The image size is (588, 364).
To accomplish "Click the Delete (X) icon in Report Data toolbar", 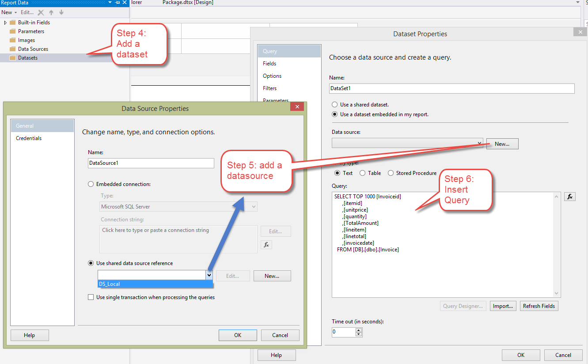I will click(41, 12).
